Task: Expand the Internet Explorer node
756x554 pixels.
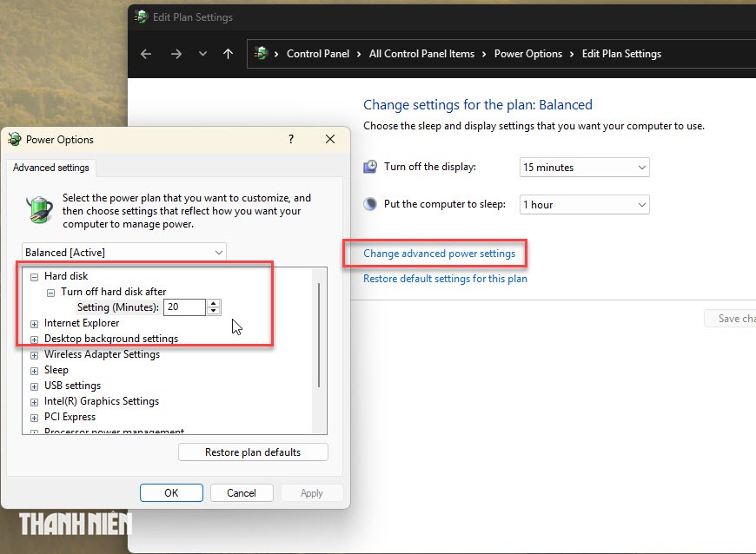Action: pos(34,324)
